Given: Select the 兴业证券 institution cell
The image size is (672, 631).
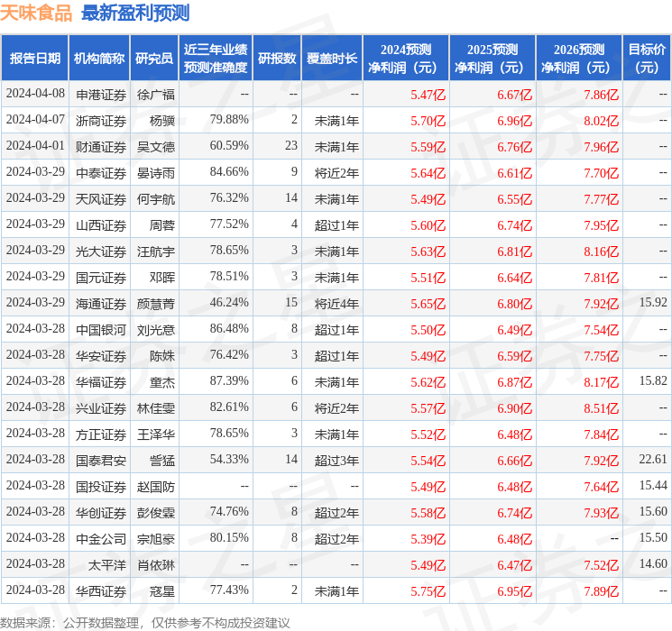Looking at the screenshot, I should [101, 408].
